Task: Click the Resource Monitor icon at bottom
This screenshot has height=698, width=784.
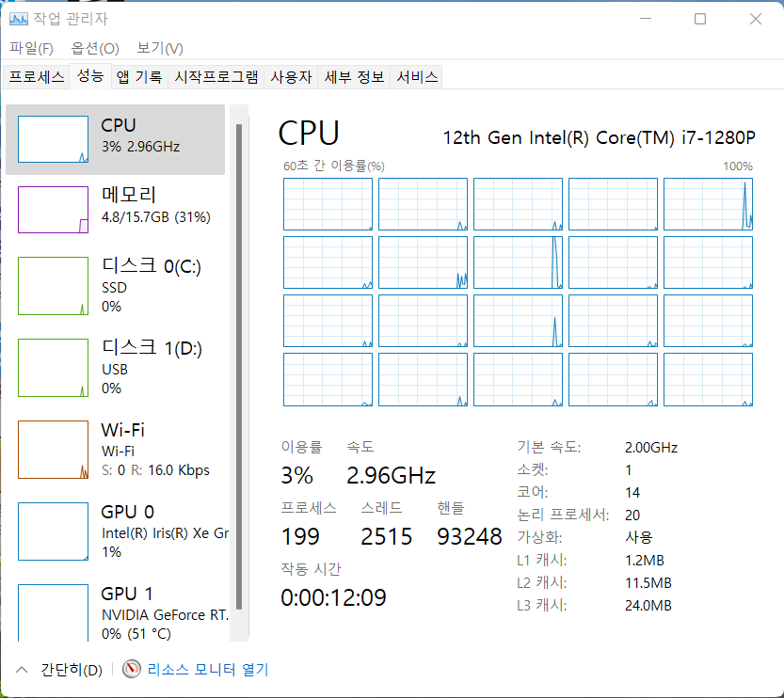Action: (x=131, y=670)
